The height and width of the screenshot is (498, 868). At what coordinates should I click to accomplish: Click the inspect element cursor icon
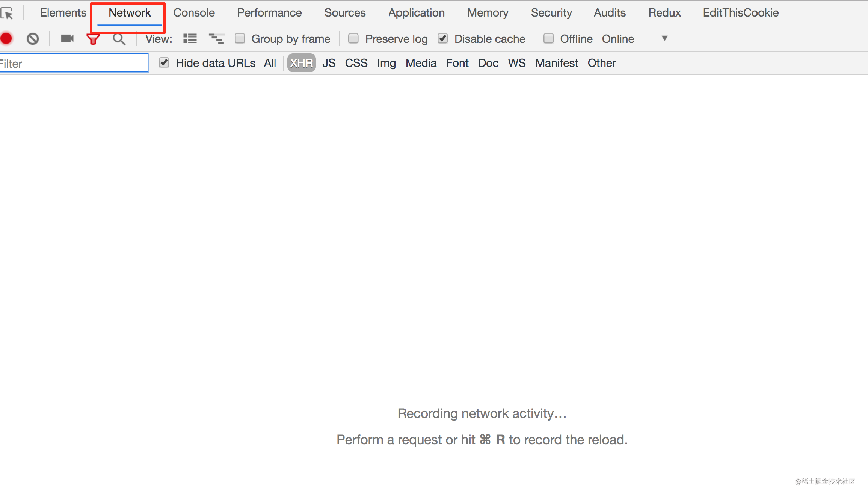pos(7,14)
